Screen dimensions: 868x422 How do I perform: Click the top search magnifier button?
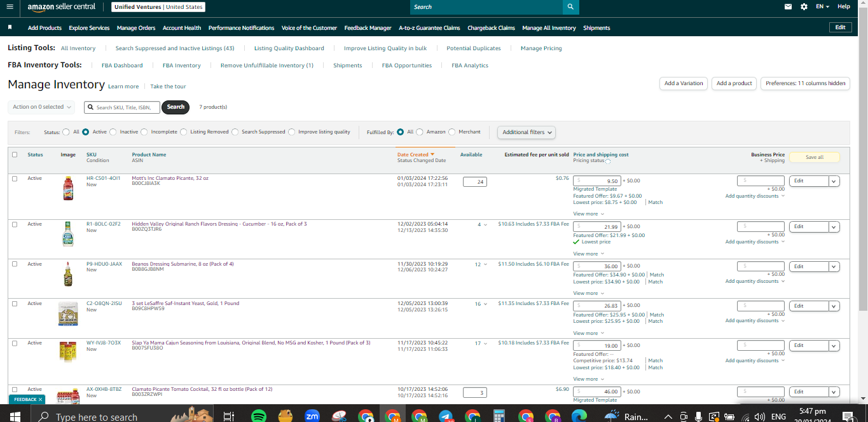tap(570, 7)
